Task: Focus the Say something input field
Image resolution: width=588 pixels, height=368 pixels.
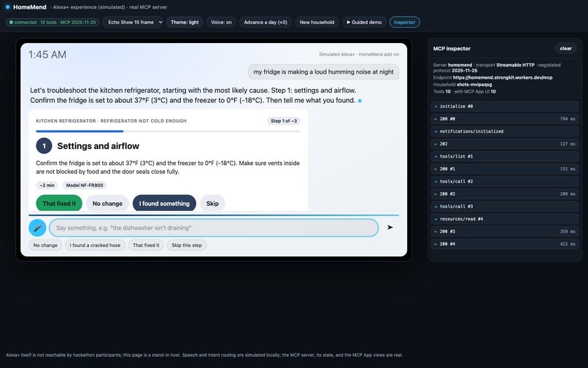Action: (214, 228)
